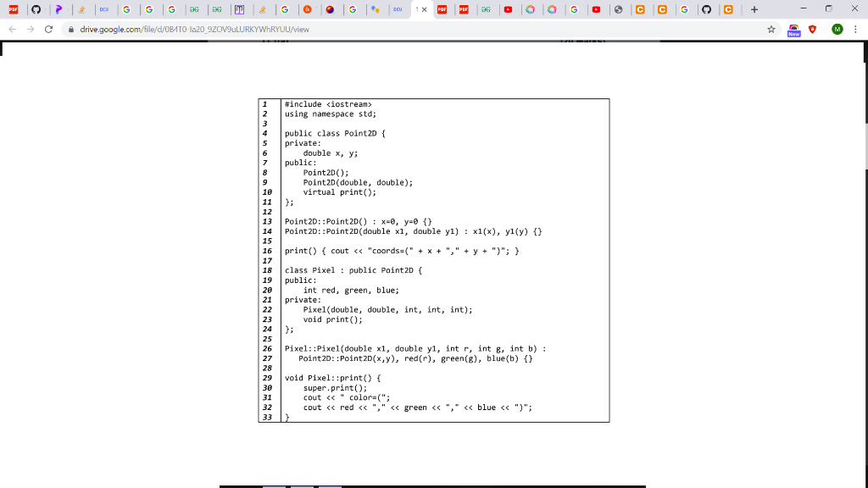
Task: Click the forward navigation arrow
Action: click(x=32, y=27)
